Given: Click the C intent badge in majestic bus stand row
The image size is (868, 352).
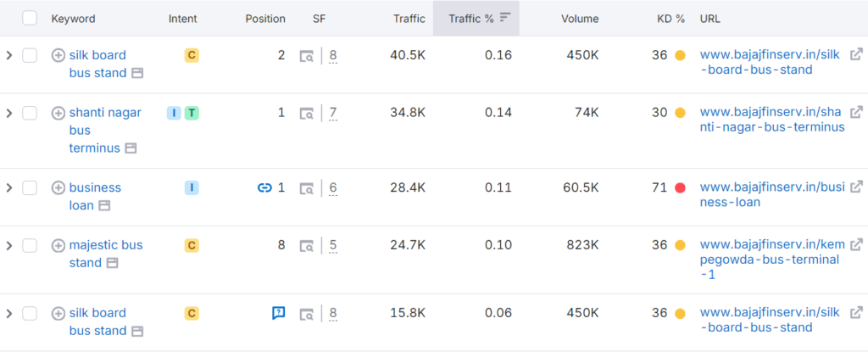Looking at the screenshot, I should pos(192,245).
